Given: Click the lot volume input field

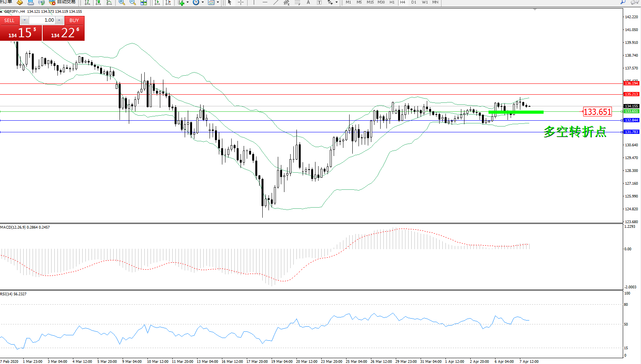Looking at the screenshot, I should pos(43,20).
